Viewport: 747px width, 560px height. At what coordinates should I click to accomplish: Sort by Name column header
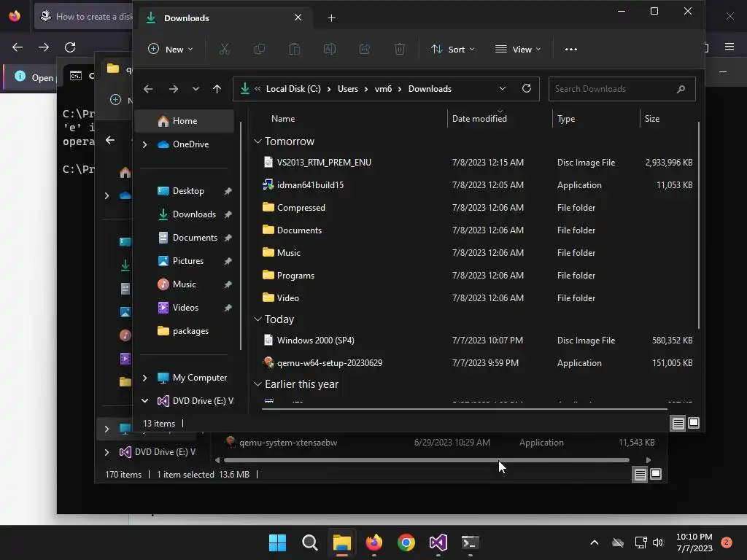pos(283,119)
